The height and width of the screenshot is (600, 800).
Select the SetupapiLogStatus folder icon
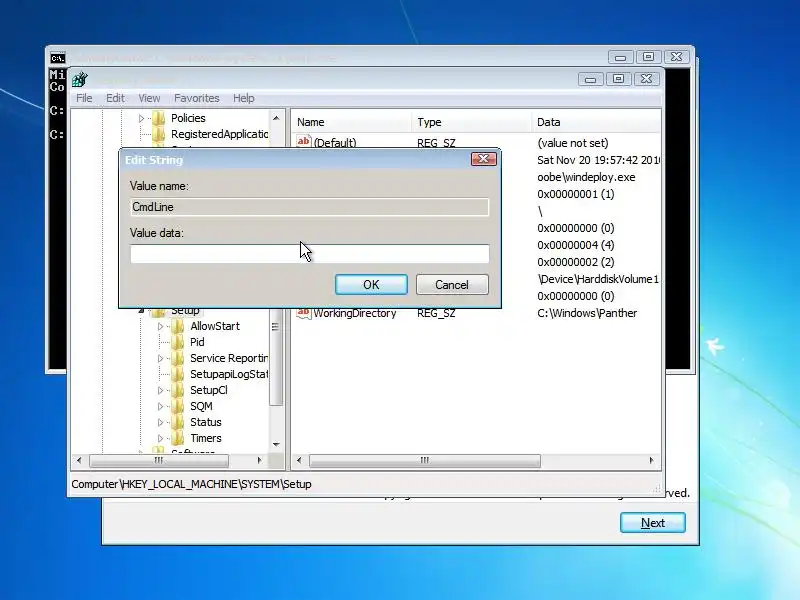[178, 374]
